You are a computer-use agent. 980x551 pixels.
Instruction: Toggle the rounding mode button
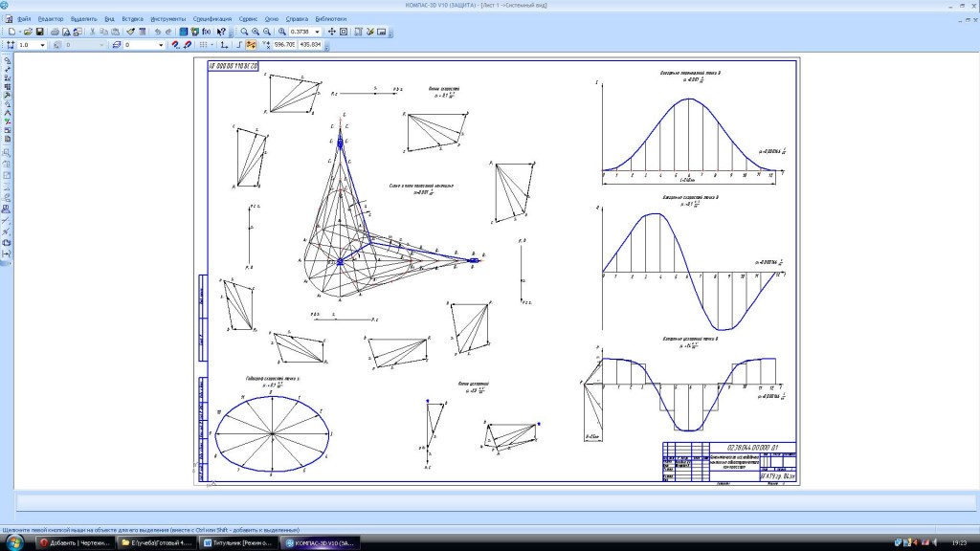[251, 45]
